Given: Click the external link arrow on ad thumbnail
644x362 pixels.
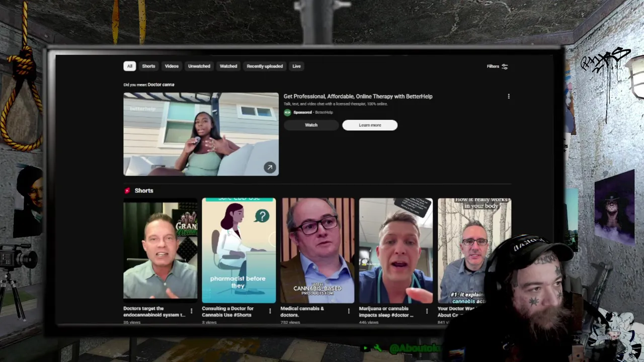Looking at the screenshot, I should (x=270, y=167).
